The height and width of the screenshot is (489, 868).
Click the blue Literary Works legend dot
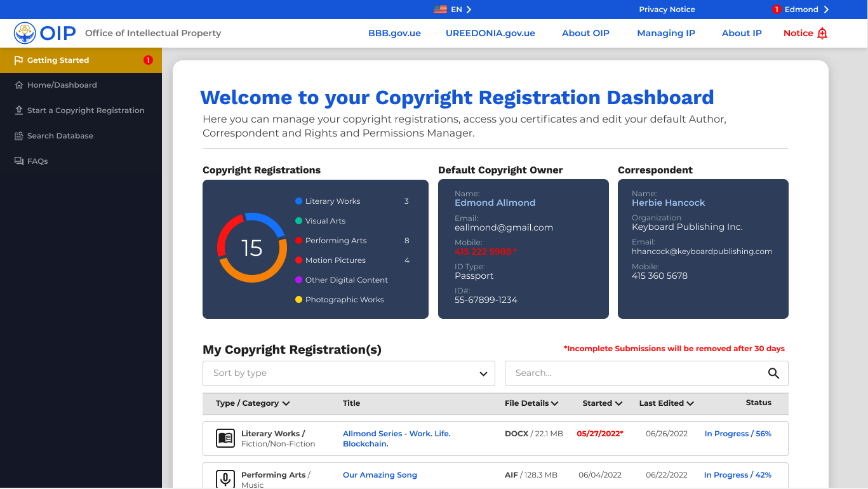(298, 201)
